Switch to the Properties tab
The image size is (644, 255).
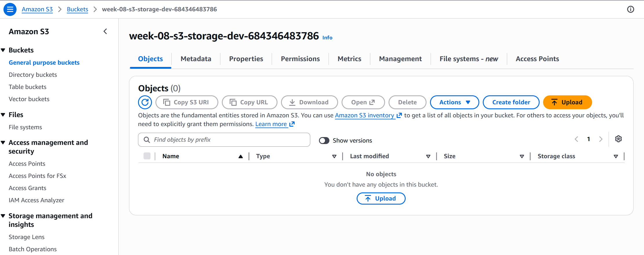(246, 59)
